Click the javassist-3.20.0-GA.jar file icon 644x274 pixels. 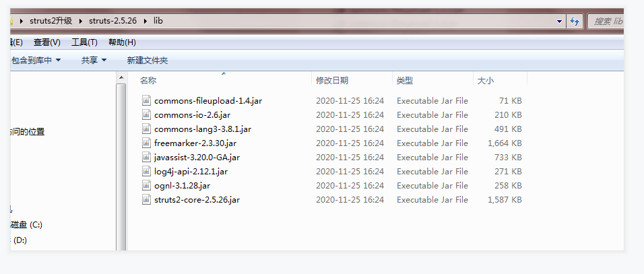pos(147,157)
